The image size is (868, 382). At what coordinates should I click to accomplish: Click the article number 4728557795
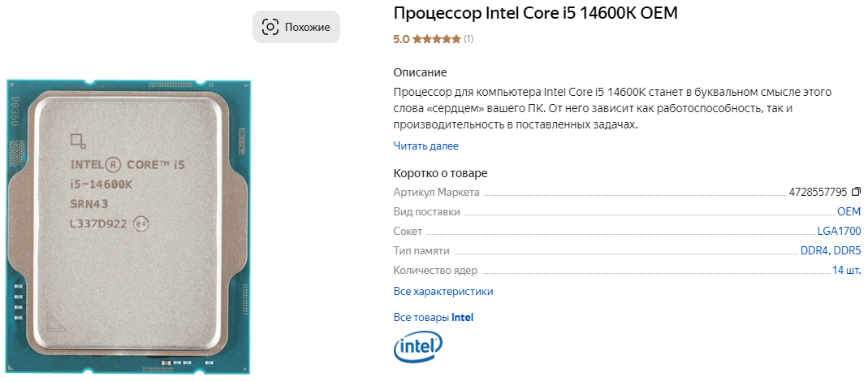[x=818, y=193]
